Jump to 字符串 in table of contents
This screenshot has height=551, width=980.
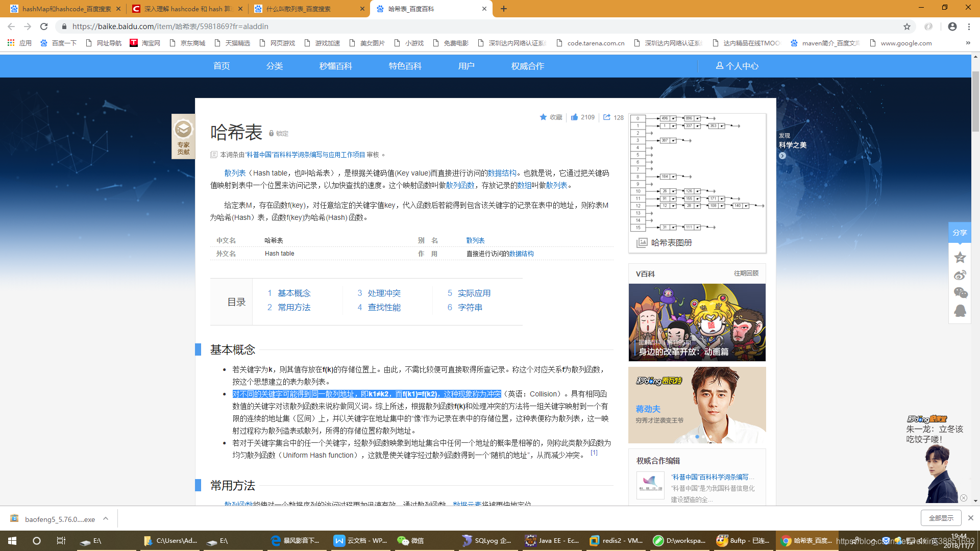470,307
